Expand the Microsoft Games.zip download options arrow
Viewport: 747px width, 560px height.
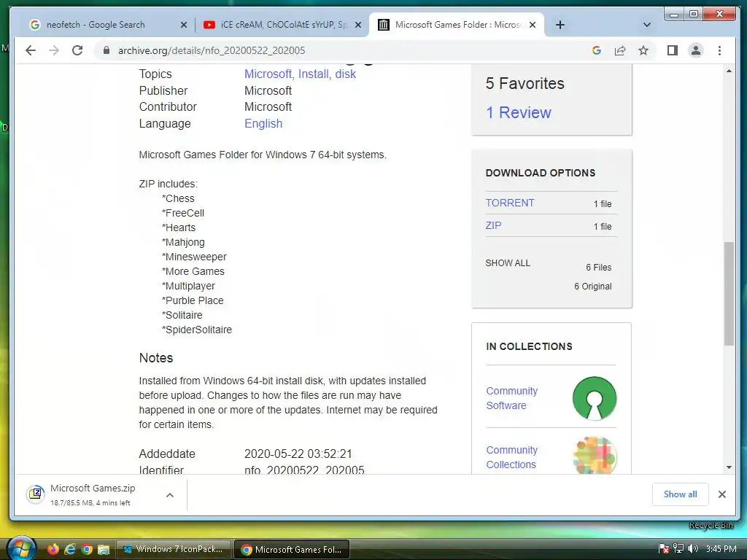coord(169,495)
